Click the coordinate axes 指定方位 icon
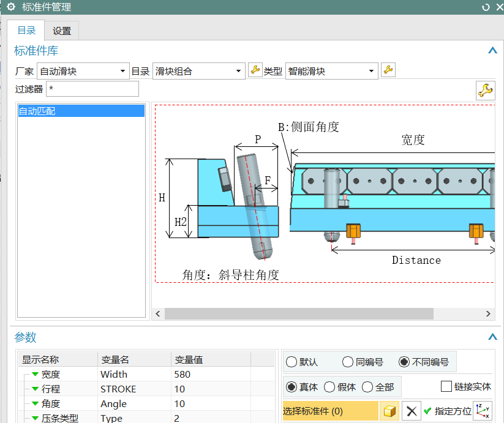This screenshot has height=423, width=504. pyautogui.click(x=483, y=411)
